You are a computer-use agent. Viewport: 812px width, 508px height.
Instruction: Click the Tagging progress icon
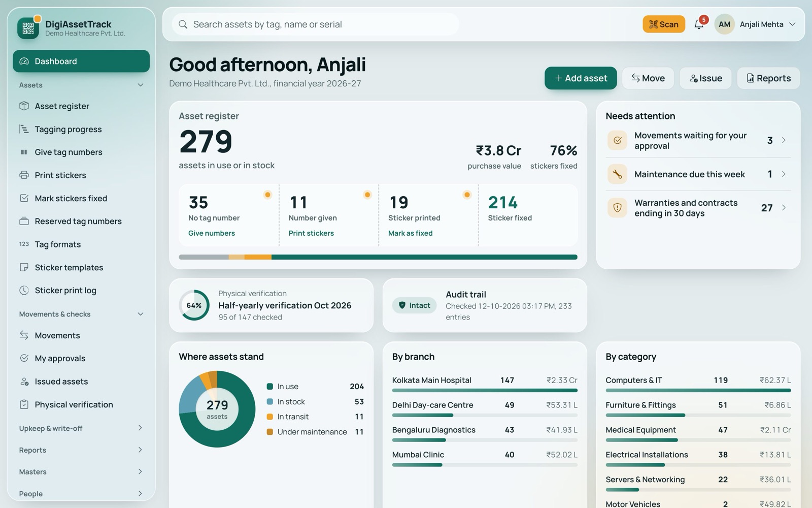coord(24,129)
